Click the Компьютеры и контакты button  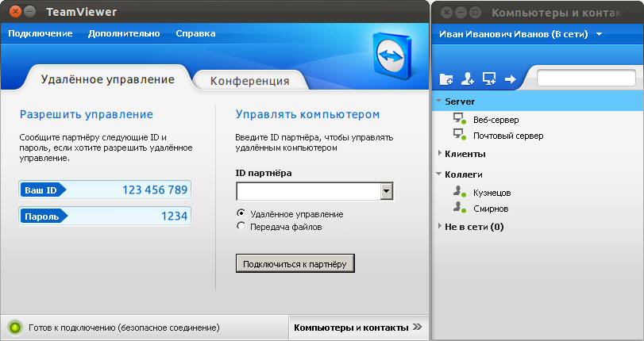coord(359,328)
